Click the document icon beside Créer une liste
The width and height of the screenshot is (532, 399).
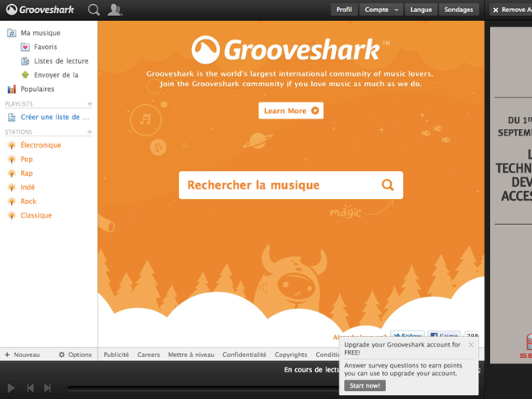click(11, 117)
